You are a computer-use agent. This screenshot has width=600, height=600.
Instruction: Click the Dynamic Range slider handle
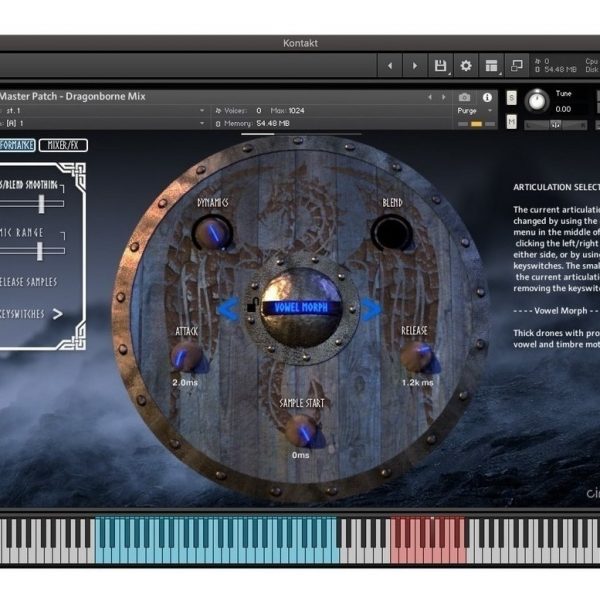click(40, 251)
